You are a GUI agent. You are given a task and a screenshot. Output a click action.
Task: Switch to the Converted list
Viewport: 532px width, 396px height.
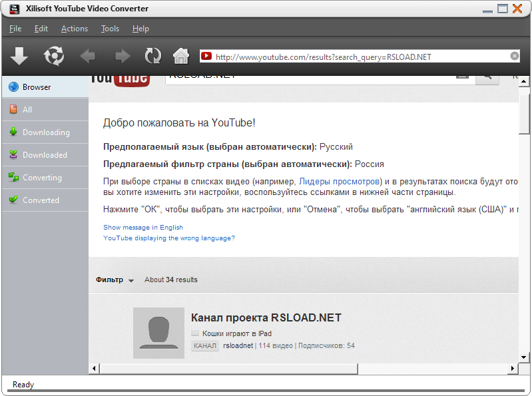(x=45, y=200)
